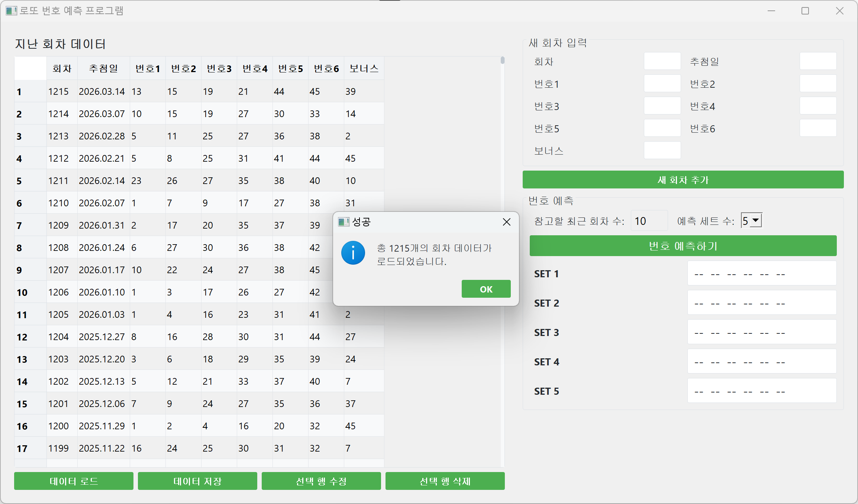The width and height of the screenshot is (858, 504).
Task: Click the 번호1 column header
Action: [x=148, y=69]
